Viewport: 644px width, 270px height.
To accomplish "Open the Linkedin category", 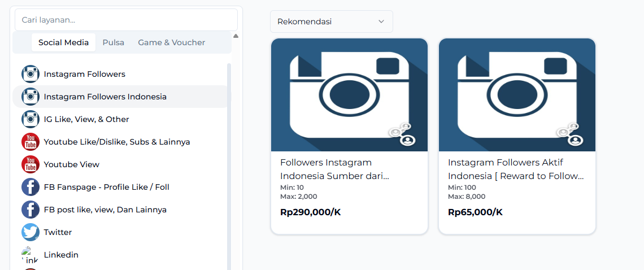I will tap(61, 255).
